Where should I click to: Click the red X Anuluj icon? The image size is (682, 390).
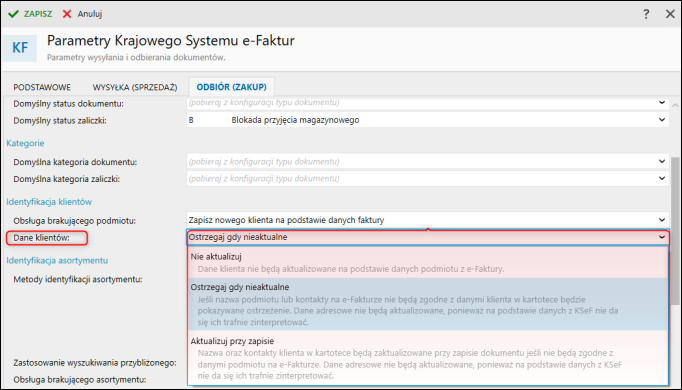[67, 14]
